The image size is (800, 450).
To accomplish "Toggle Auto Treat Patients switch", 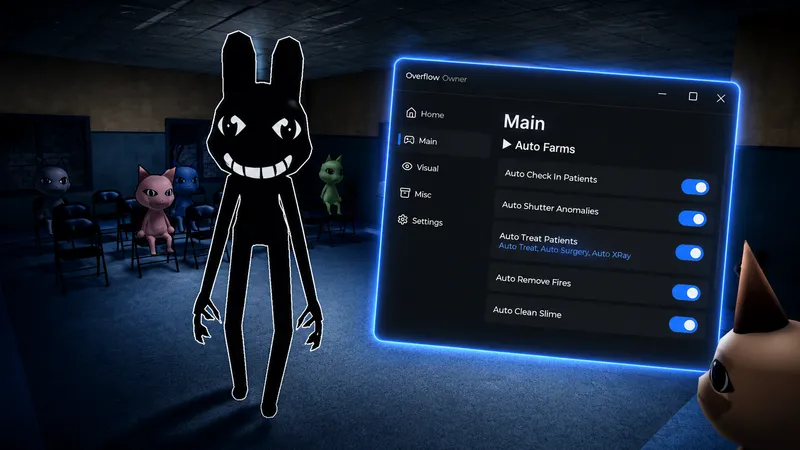I will tap(689, 253).
